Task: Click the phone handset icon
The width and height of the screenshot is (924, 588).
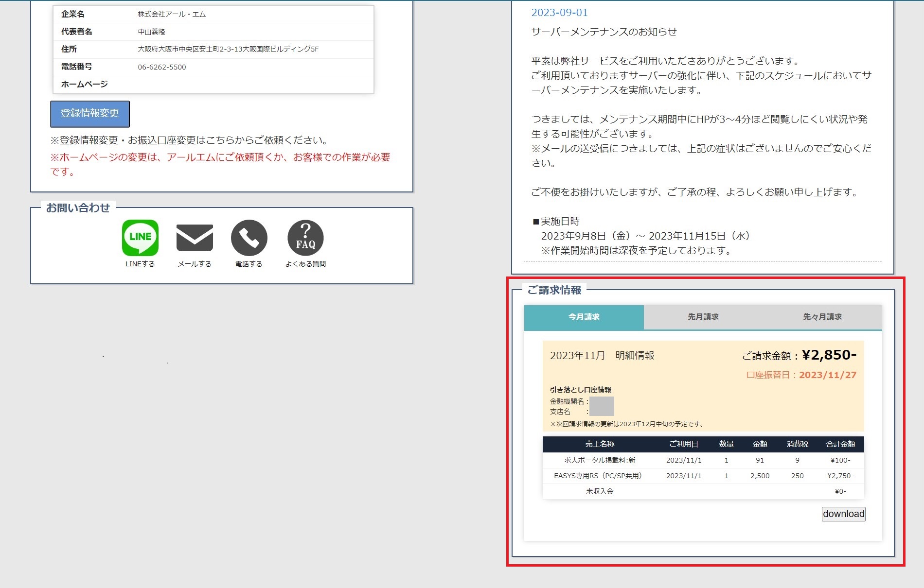Action: pyautogui.click(x=249, y=238)
